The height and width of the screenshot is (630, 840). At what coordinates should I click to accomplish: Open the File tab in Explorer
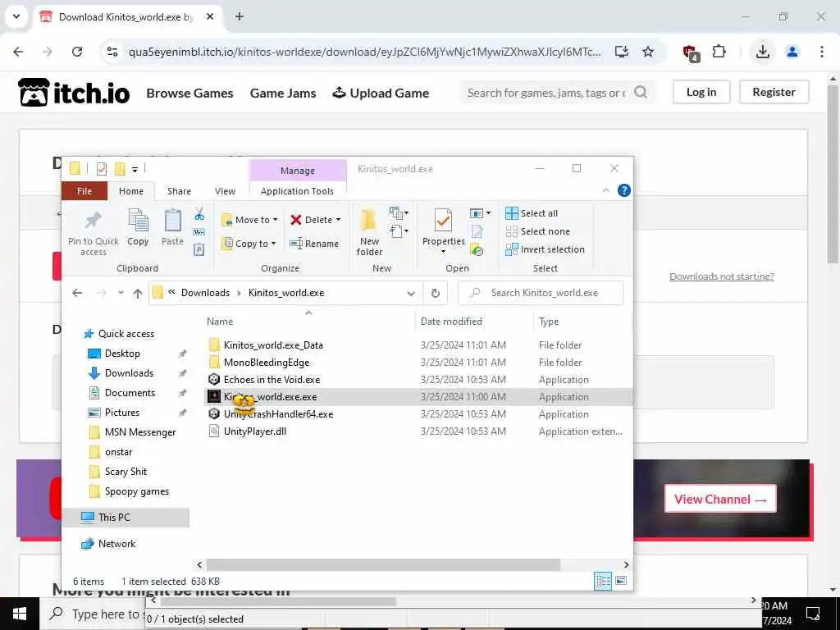(x=84, y=191)
